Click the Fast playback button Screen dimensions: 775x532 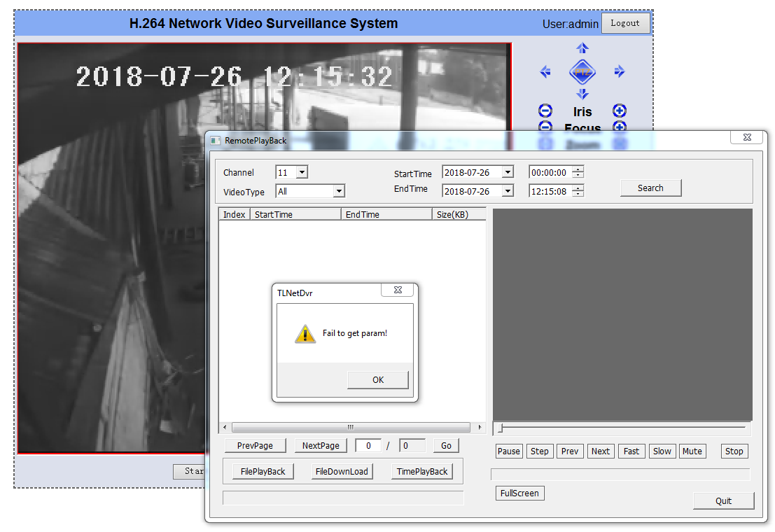click(x=631, y=451)
